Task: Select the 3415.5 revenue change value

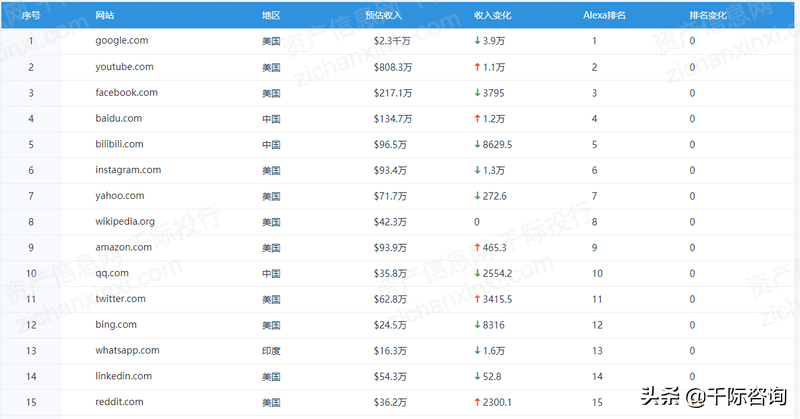Action: tap(497, 299)
